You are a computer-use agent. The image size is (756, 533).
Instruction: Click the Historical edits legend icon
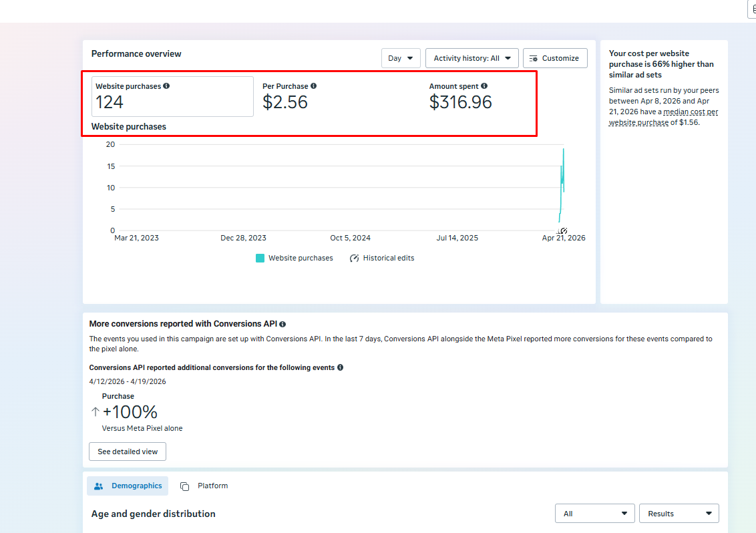click(355, 258)
